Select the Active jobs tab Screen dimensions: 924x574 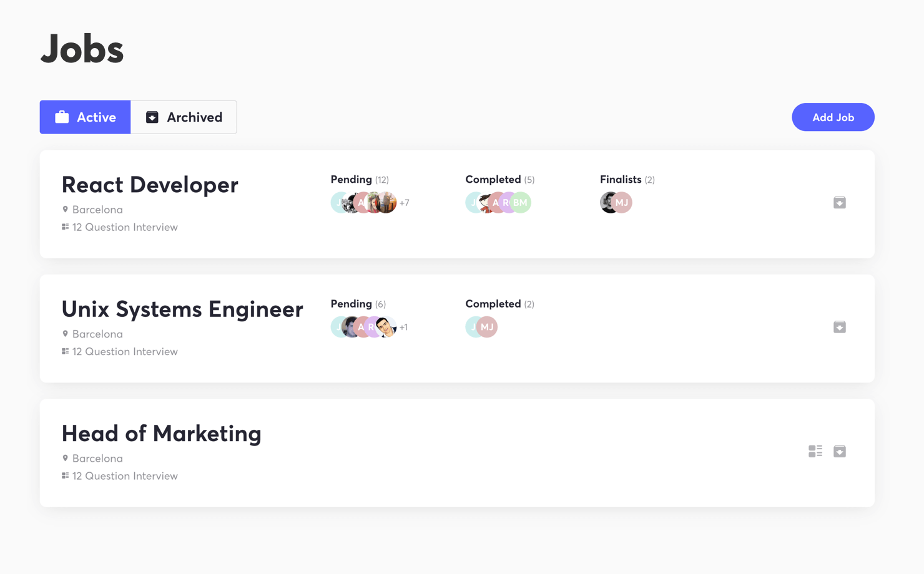(86, 117)
